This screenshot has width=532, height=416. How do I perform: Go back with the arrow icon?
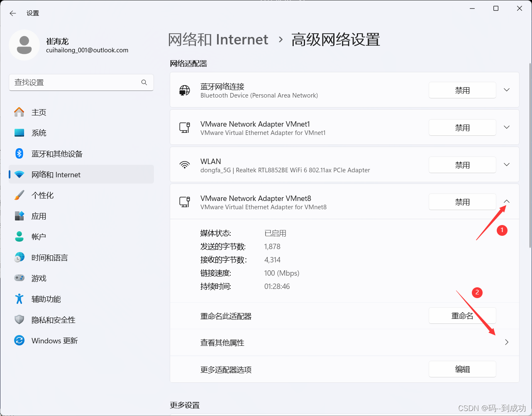click(x=13, y=13)
